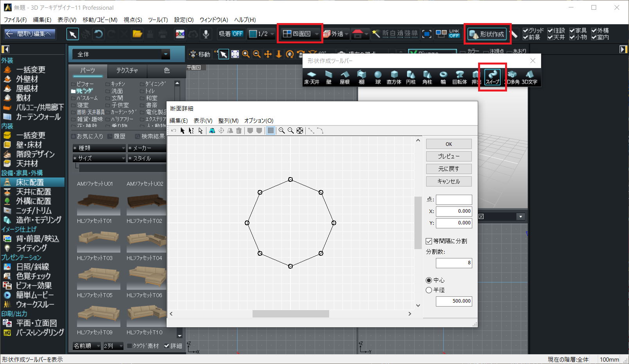Screen dimensions: 629x364
Task: Select the cylinder (円柱) shape tool
Action: coord(410,77)
